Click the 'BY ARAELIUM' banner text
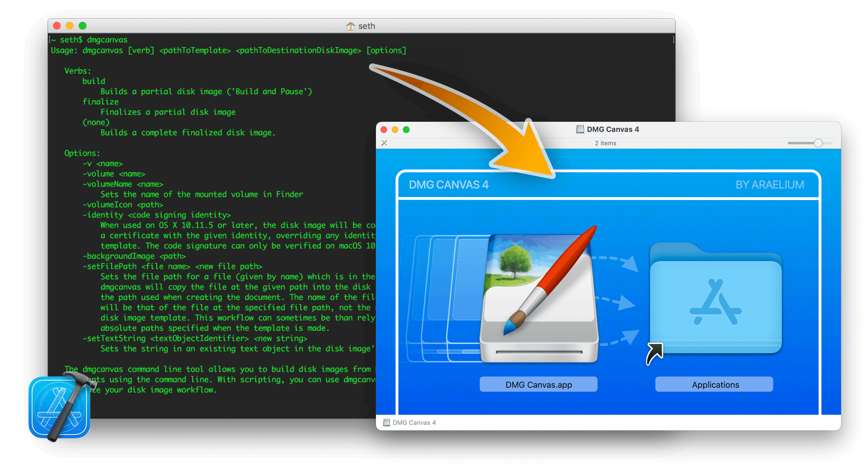Screen dimensions: 868x468 point(770,185)
